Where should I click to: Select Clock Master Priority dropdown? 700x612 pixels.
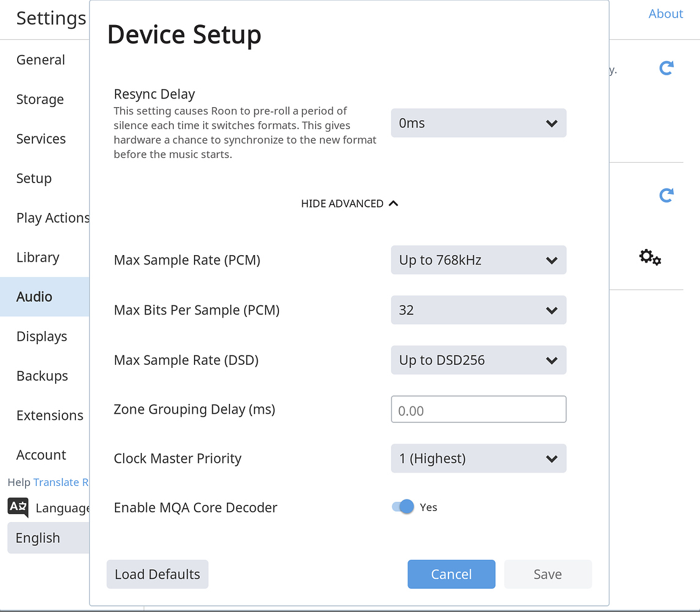(x=478, y=458)
